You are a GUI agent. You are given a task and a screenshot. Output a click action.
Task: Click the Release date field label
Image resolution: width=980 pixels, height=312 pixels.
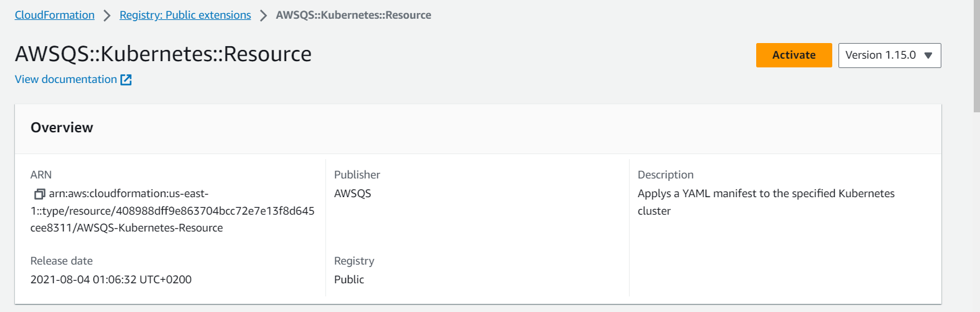pos(62,261)
